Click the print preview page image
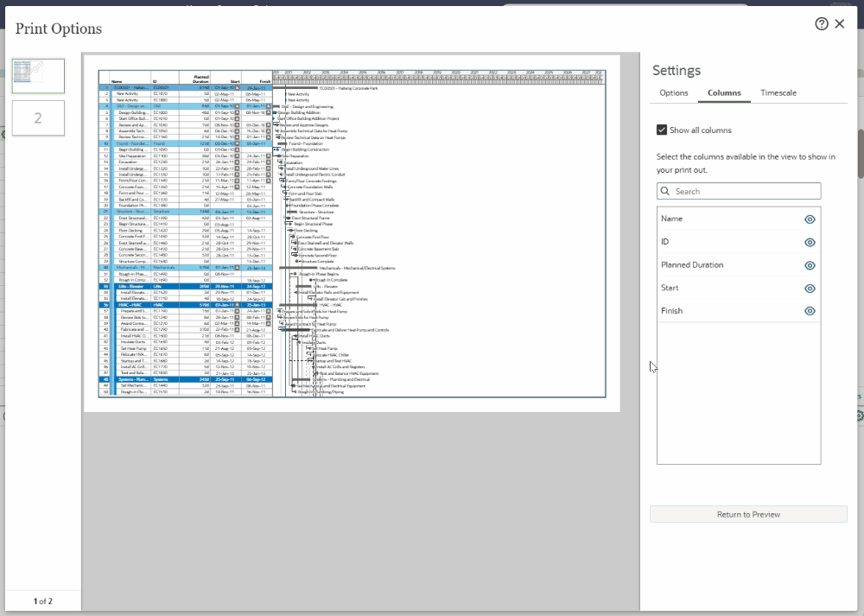 pos(352,233)
